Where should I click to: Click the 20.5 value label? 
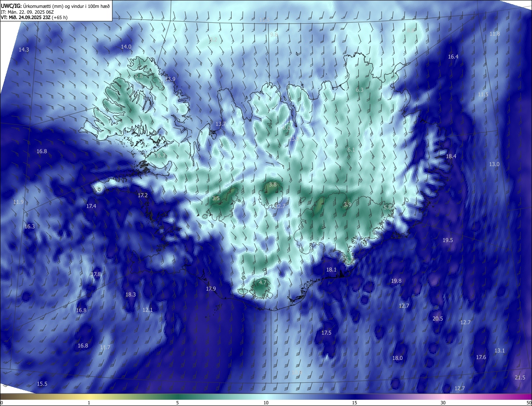(438, 319)
